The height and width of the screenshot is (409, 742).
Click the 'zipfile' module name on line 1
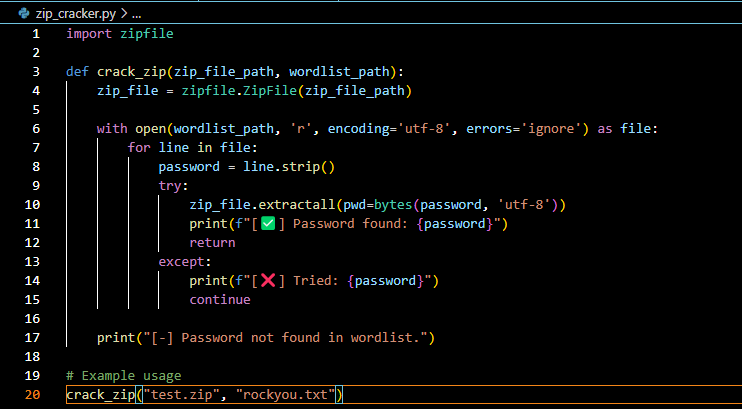147,34
